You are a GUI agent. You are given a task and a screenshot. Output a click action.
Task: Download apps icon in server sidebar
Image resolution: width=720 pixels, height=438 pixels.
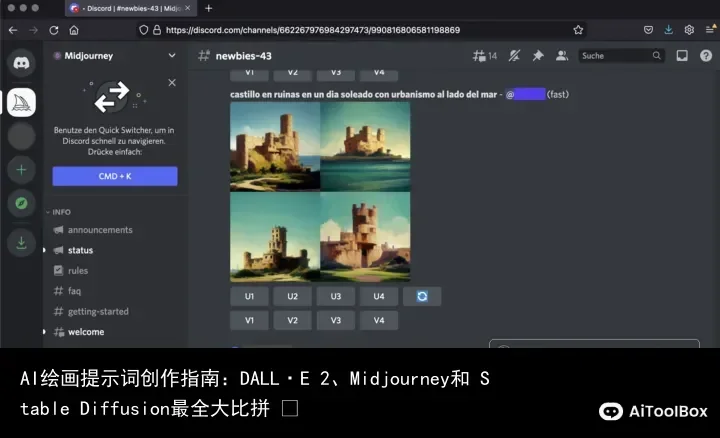[x=21, y=242]
